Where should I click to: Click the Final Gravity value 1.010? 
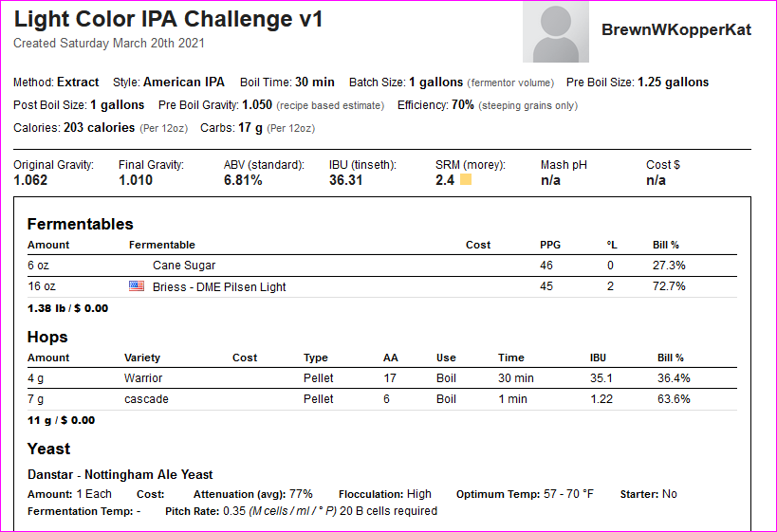[x=136, y=180]
